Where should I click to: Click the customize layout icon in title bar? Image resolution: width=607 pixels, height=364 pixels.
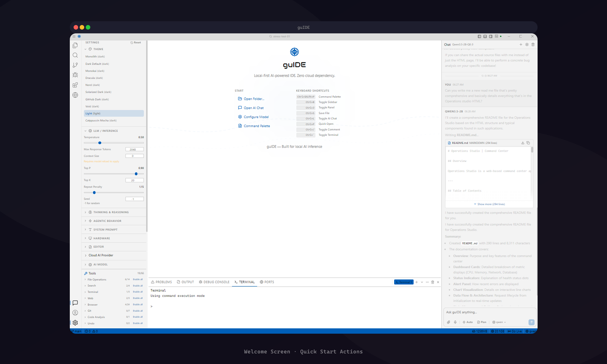[x=497, y=36]
